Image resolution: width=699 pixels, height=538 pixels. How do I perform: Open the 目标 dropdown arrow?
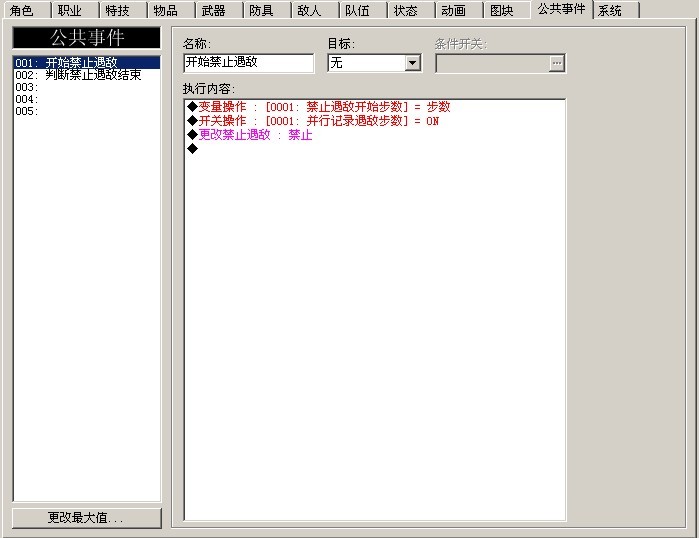pos(413,63)
